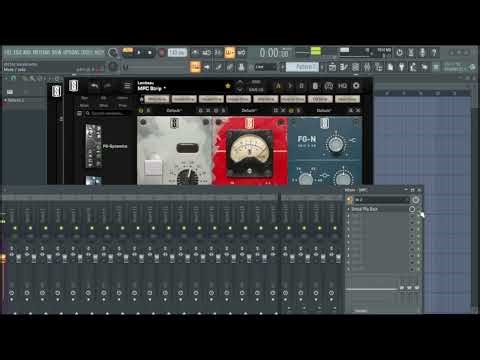Open the Mixer view icon
480x360 pixels.
pyautogui.click(x=367, y=67)
